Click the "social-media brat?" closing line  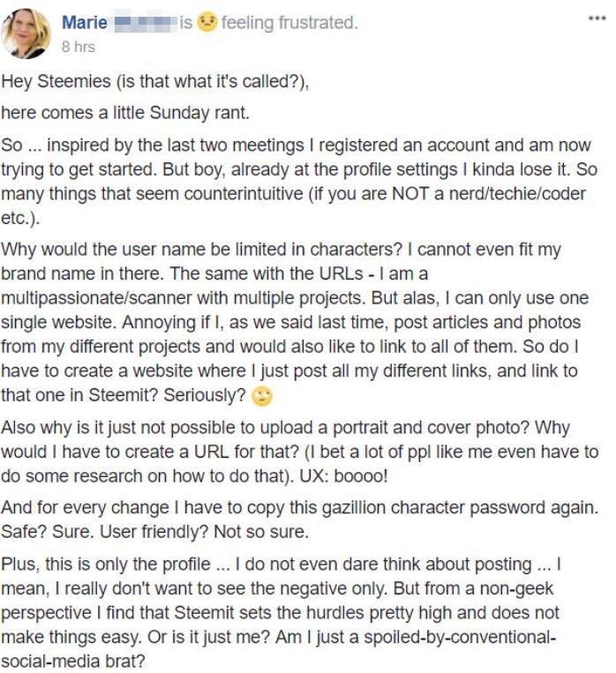[73, 662]
